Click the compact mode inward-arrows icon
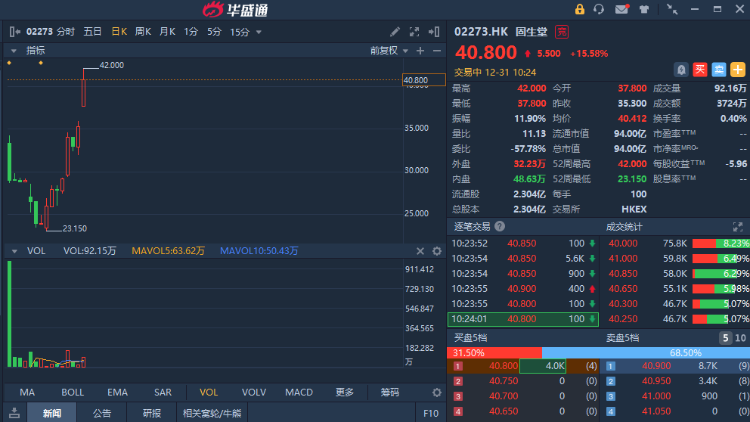This screenshot has height=422, width=750. point(672,9)
